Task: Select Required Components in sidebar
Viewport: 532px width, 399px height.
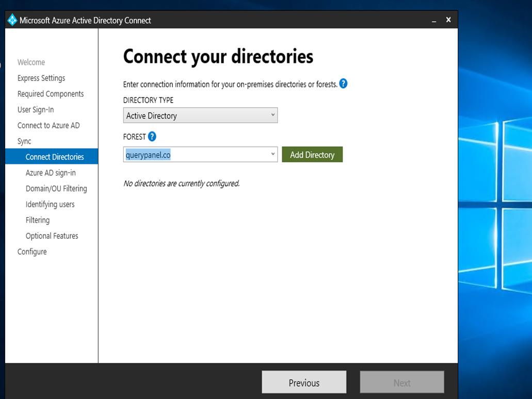Action: pos(51,94)
